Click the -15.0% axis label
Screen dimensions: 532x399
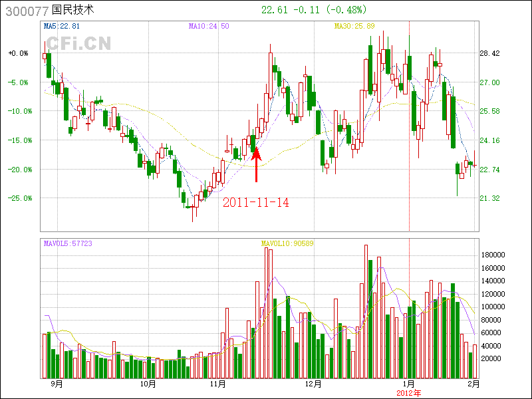coord(20,140)
